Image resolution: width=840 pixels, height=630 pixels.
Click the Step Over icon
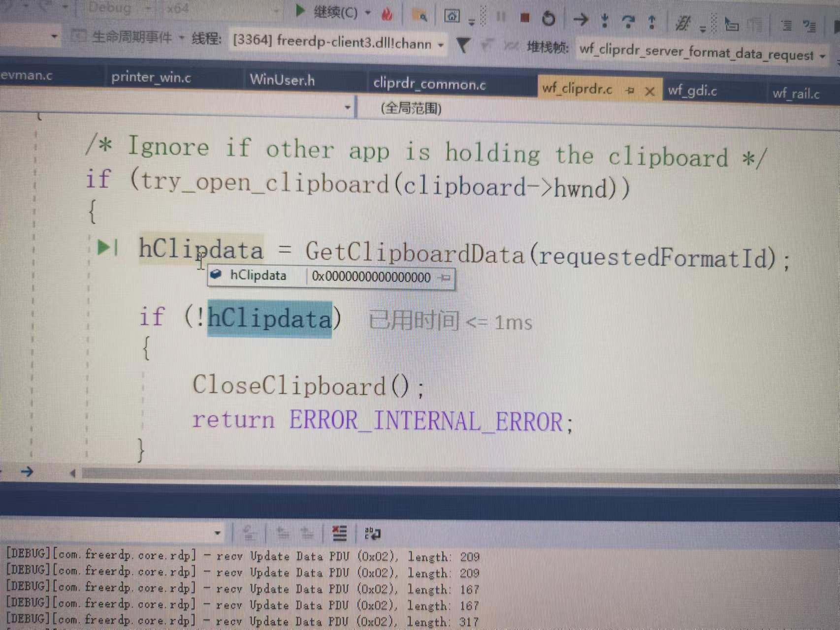coord(628,21)
